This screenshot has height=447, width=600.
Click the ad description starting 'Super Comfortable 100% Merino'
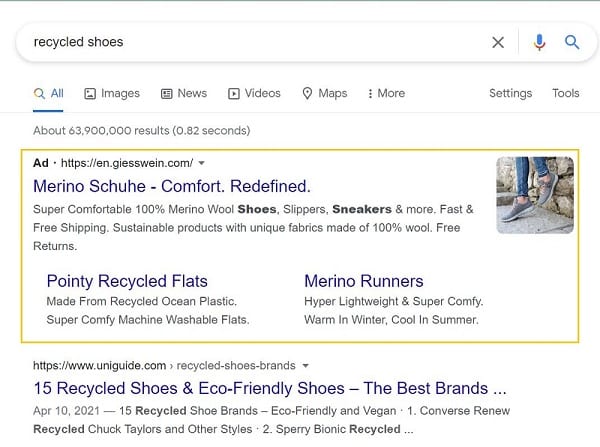pos(253,228)
